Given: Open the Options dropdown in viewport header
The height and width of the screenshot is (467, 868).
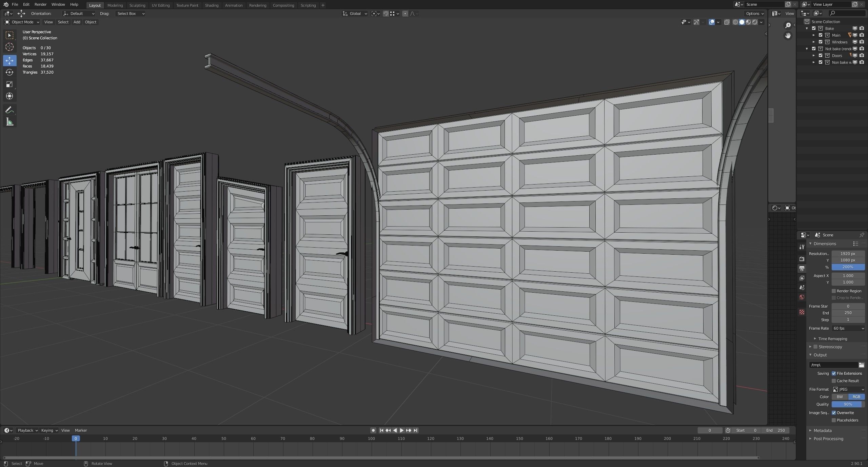Looking at the screenshot, I should point(755,14).
